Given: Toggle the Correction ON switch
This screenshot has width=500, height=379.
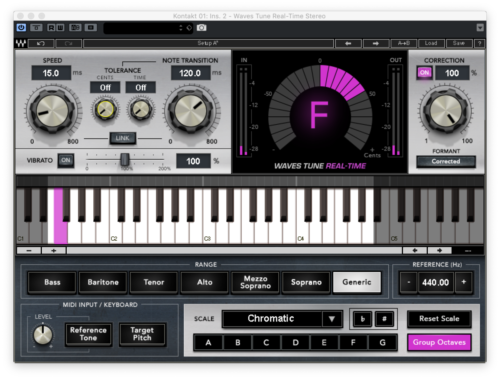Looking at the screenshot, I should [424, 73].
